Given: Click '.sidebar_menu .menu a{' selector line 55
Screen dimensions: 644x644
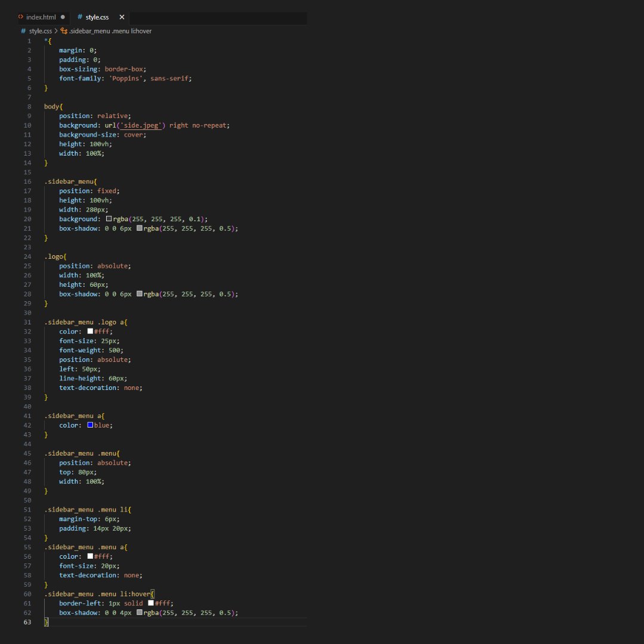Looking at the screenshot, I should pyautogui.click(x=86, y=547).
